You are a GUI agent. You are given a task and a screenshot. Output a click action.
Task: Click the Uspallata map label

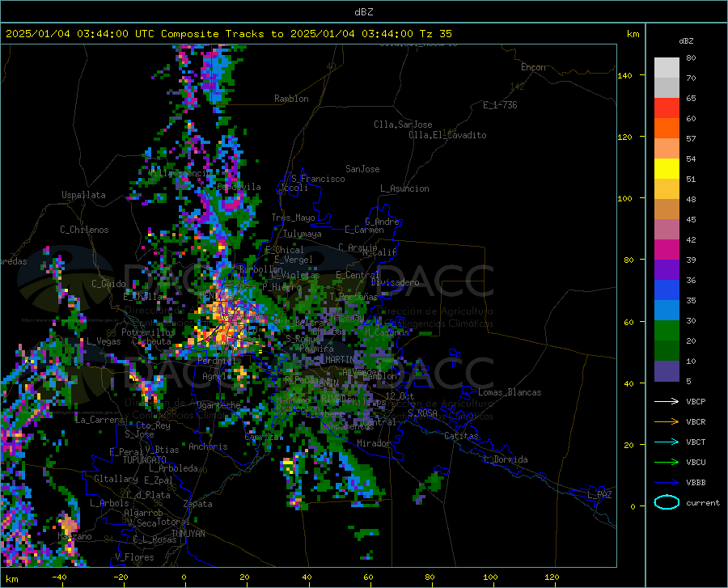(x=83, y=195)
